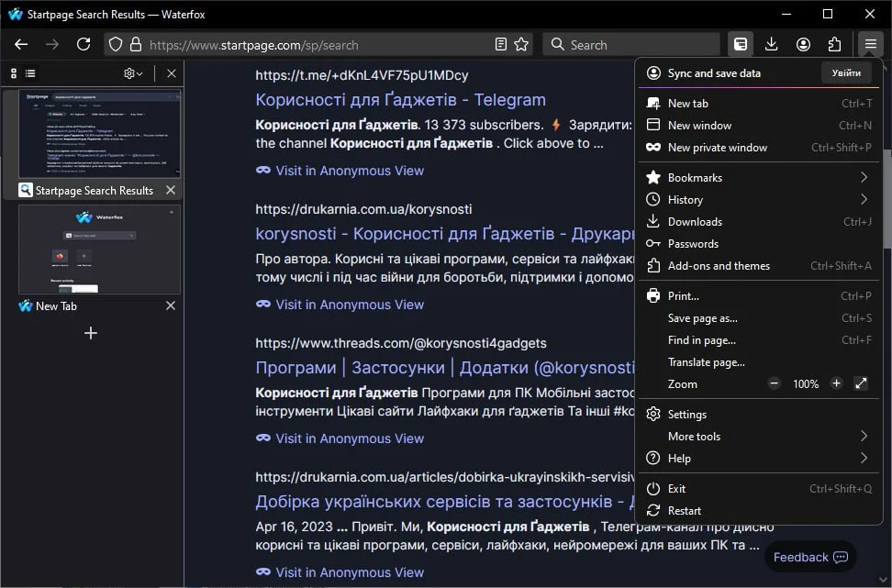Screen dimensions: 892x588
Task: Open sidebar settings gear dropdown
Action: tap(133, 73)
